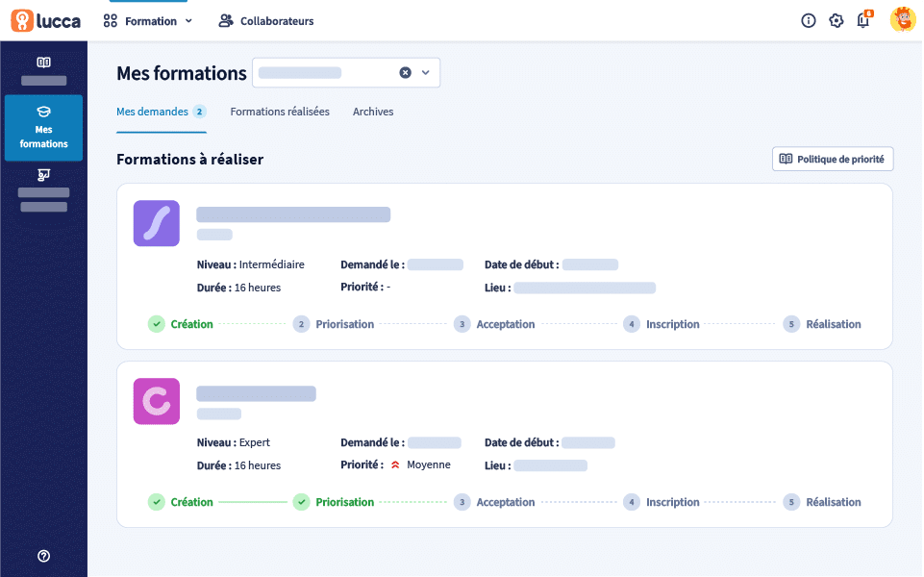
Task: Clear the selected collaborator with X
Action: click(406, 73)
